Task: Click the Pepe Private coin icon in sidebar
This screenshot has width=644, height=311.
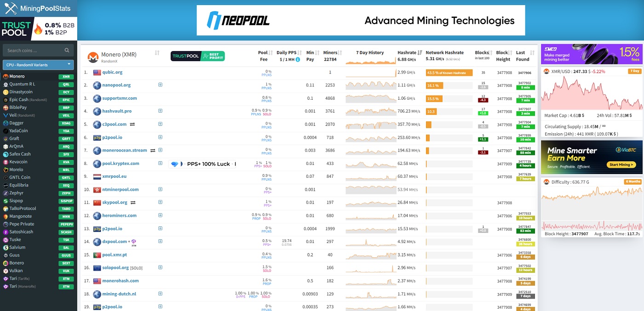Action: [6, 224]
